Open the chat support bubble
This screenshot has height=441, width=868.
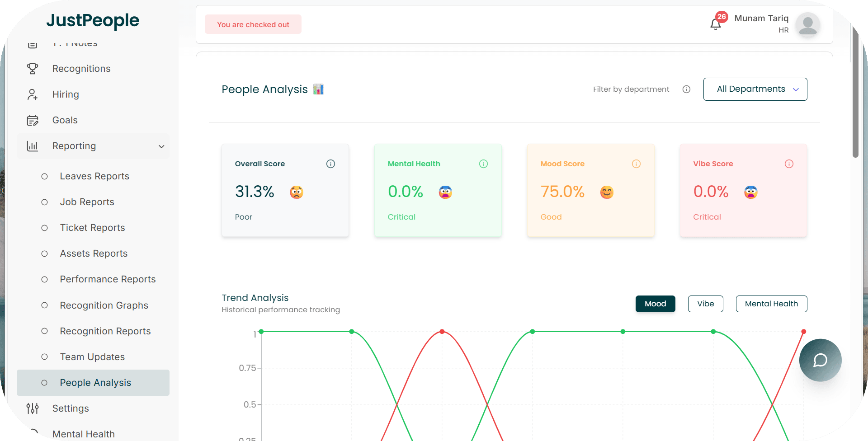[x=820, y=360]
